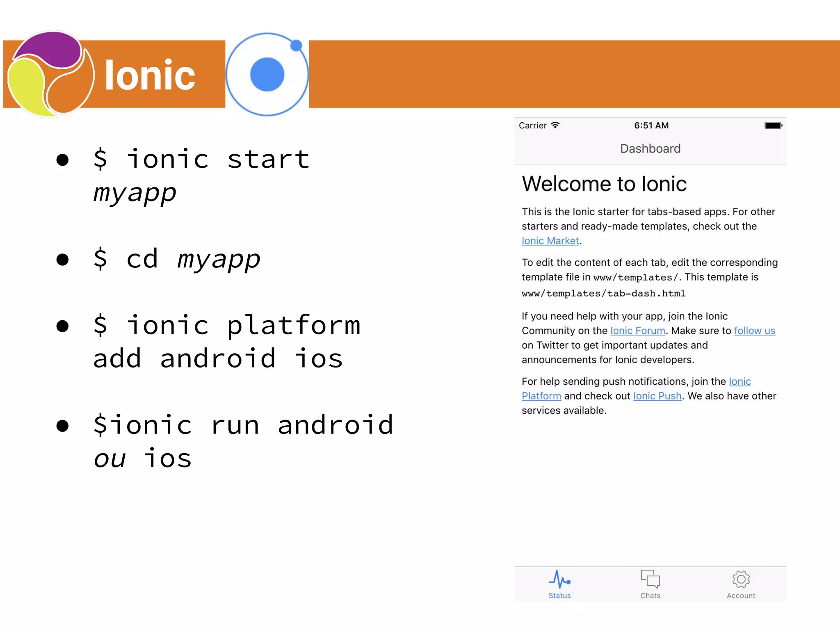Click the blue Ionic circle logo
The height and width of the screenshot is (630, 840).
click(267, 74)
